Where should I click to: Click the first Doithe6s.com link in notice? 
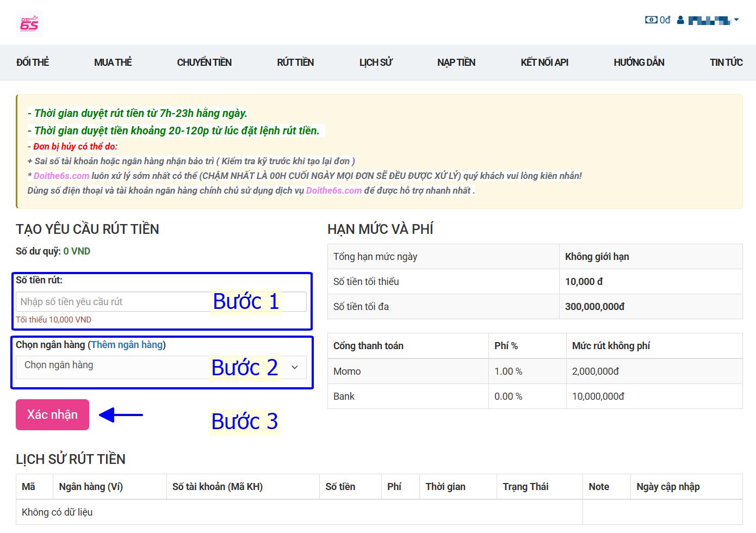tap(61, 176)
